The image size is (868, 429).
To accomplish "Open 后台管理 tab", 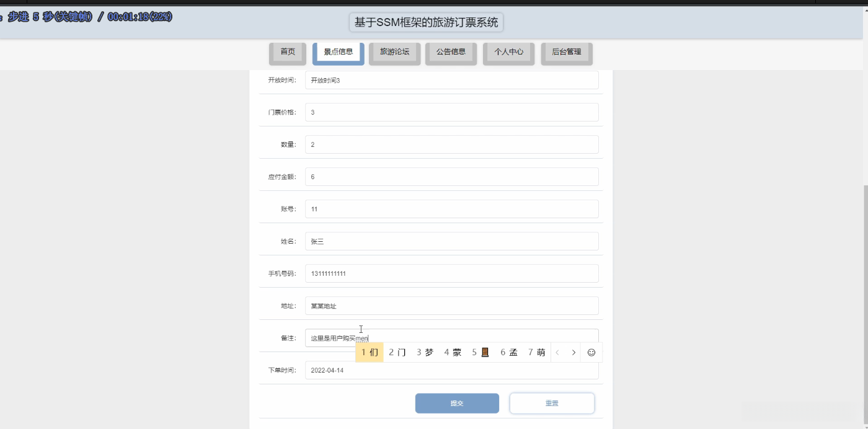I will tap(567, 53).
